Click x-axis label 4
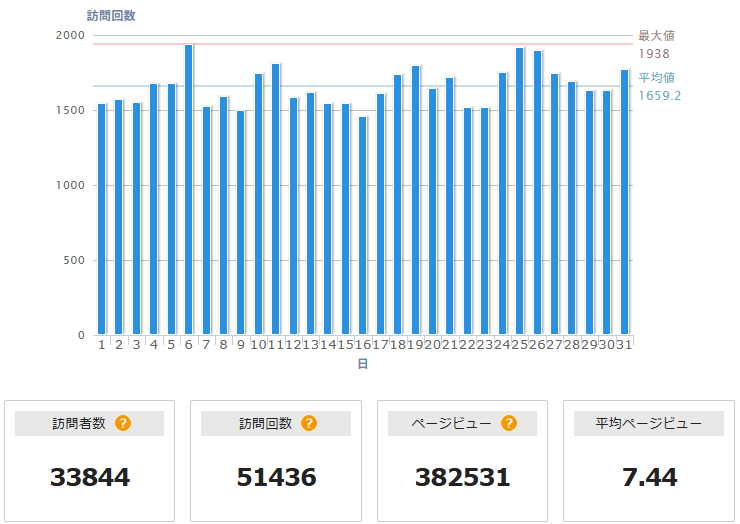740x524 pixels. [x=154, y=345]
